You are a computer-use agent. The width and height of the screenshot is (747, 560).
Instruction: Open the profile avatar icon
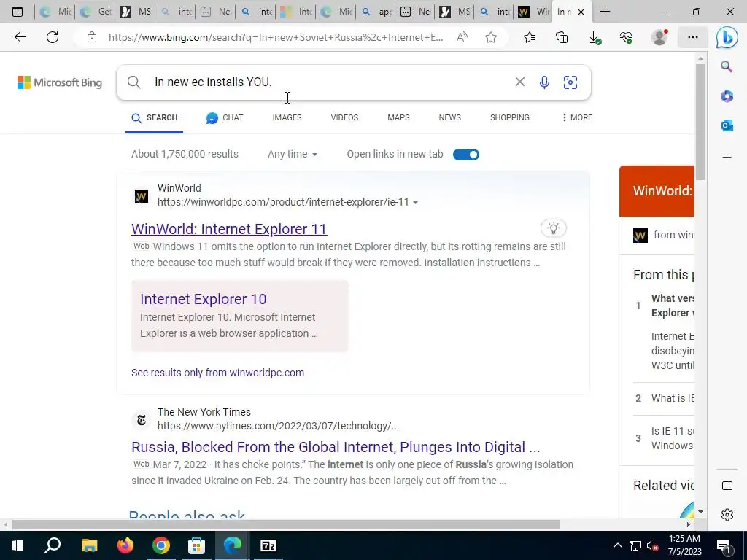[x=659, y=37]
